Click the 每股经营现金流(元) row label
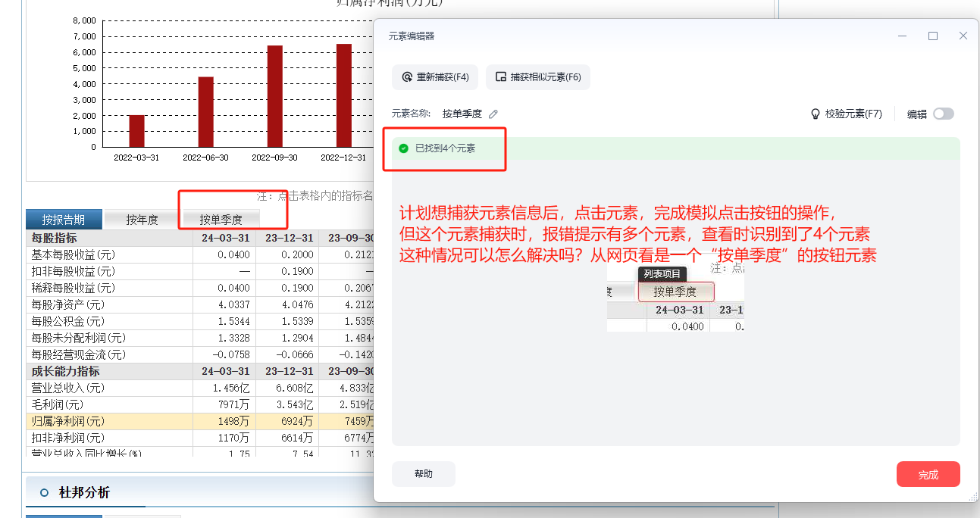Viewport: 980px width, 518px height. coord(78,354)
